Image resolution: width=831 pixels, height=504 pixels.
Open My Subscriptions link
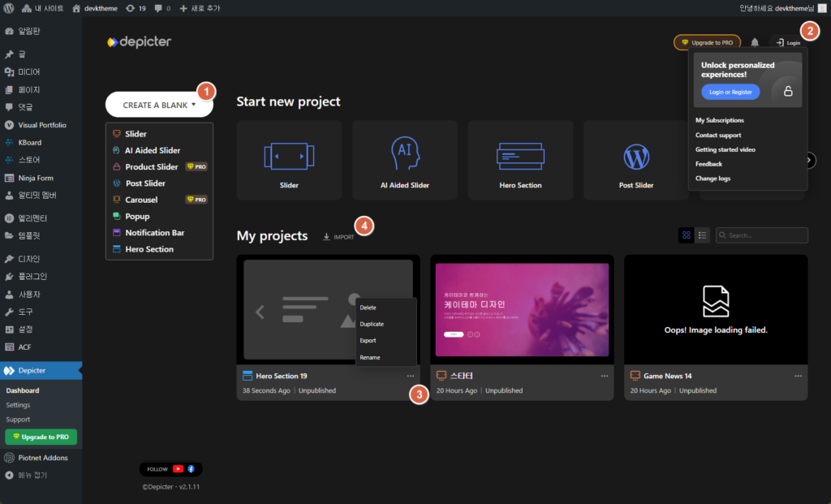tap(719, 120)
